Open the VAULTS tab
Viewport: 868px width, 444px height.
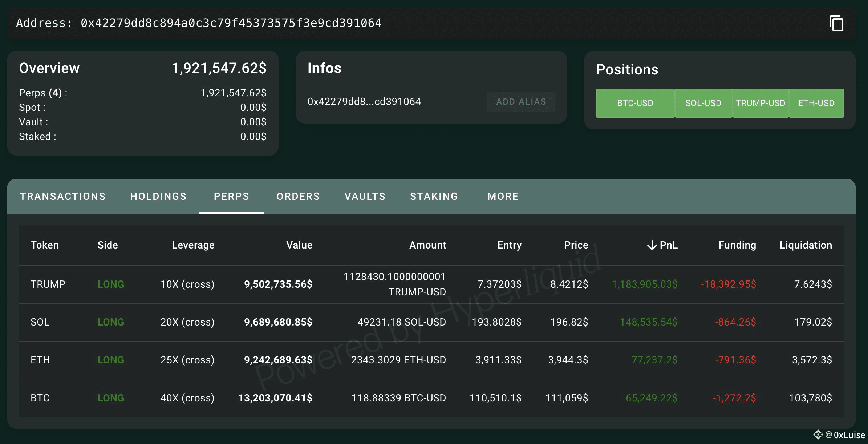coord(365,197)
